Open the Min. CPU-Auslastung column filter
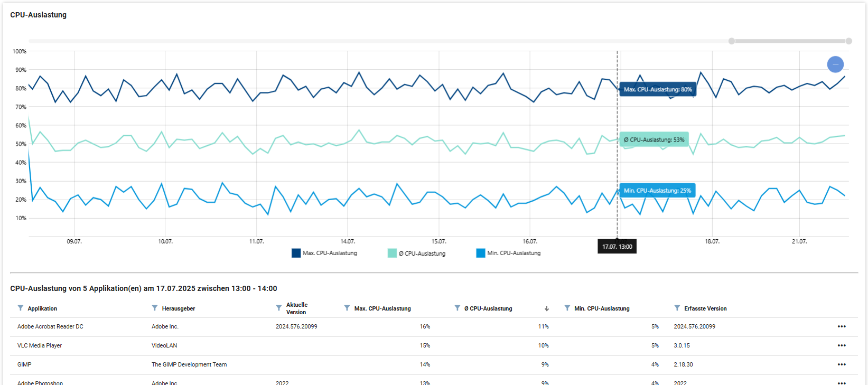Image resolution: width=868 pixels, height=385 pixels. tap(567, 308)
